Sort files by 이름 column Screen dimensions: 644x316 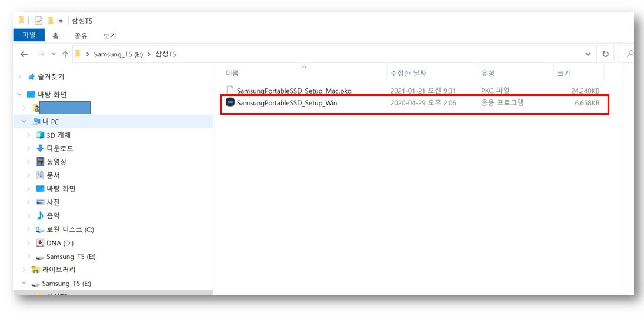coord(232,74)
